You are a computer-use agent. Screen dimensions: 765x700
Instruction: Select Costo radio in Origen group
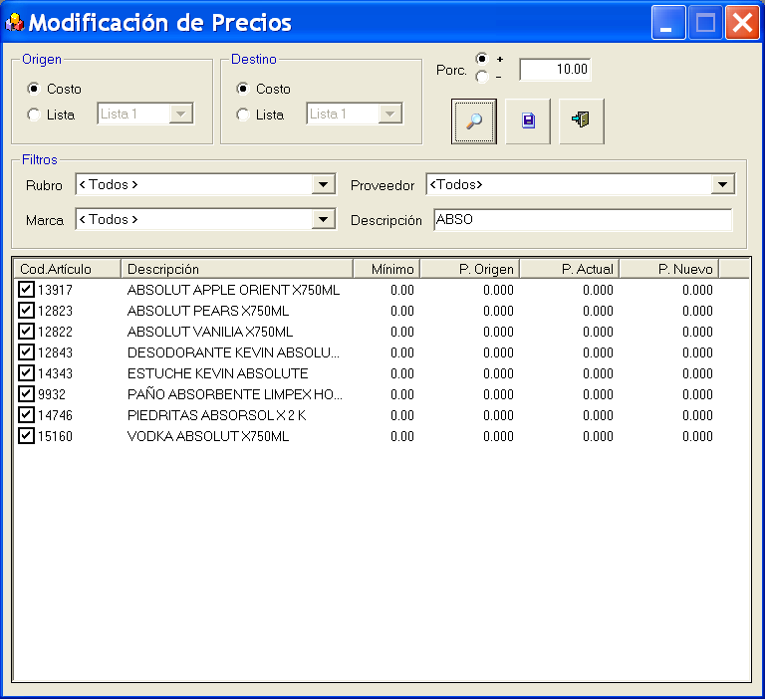(34, 89)
